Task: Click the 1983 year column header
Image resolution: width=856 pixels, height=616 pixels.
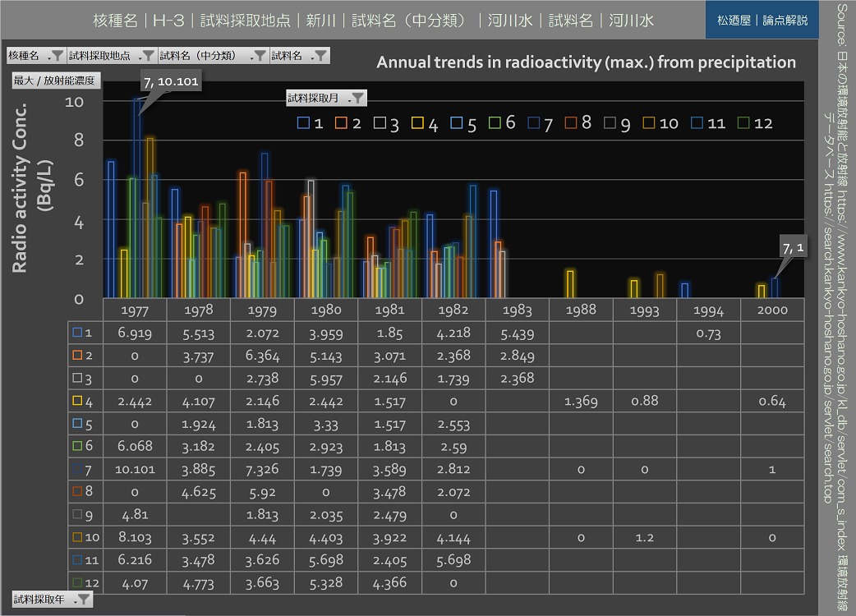Action: click(517, 310)
